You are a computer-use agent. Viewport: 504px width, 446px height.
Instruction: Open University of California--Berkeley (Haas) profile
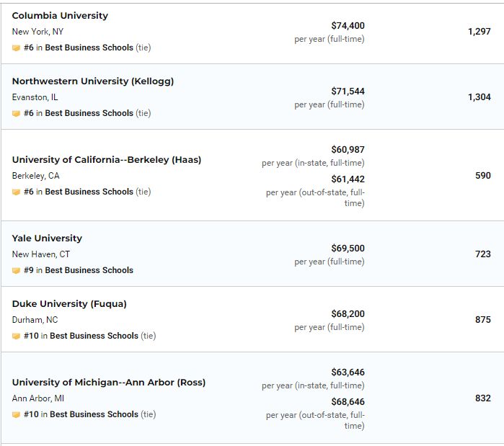click(106, 160)
